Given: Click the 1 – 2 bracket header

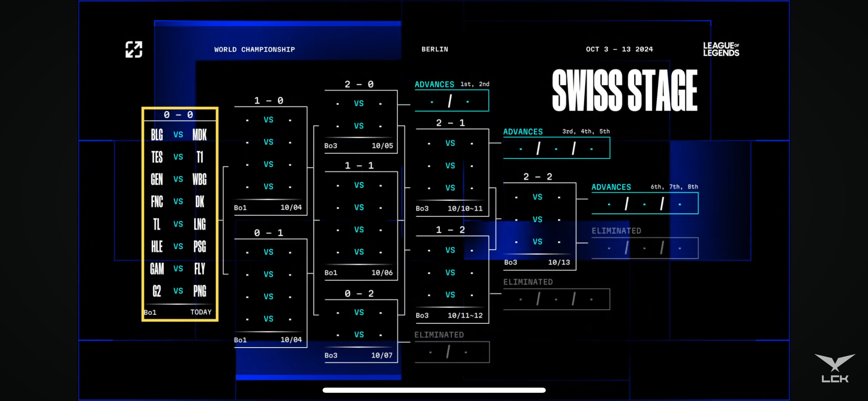Looking at the screenshot, I should tap(450, 230).
